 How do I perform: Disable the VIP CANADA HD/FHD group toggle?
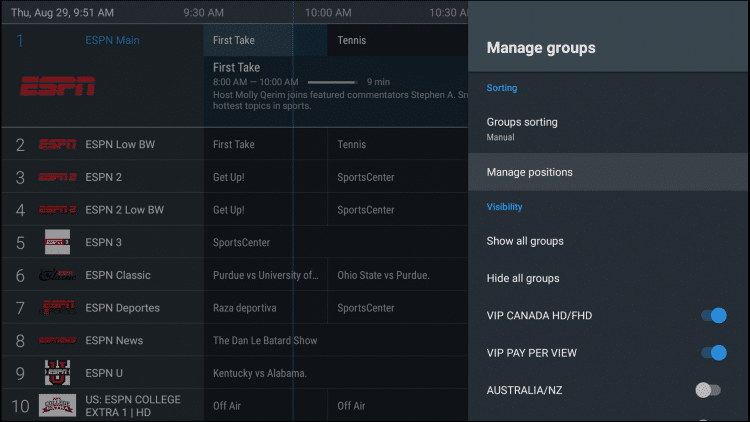click(x=712, y=316)
